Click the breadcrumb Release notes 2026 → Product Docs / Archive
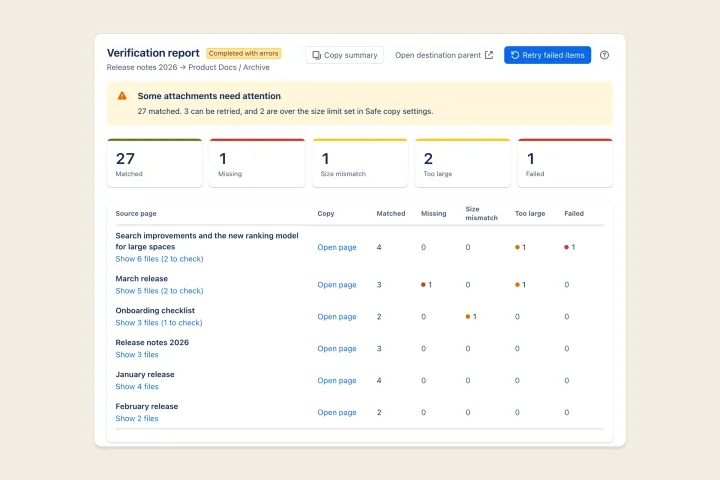 [188, 67]
